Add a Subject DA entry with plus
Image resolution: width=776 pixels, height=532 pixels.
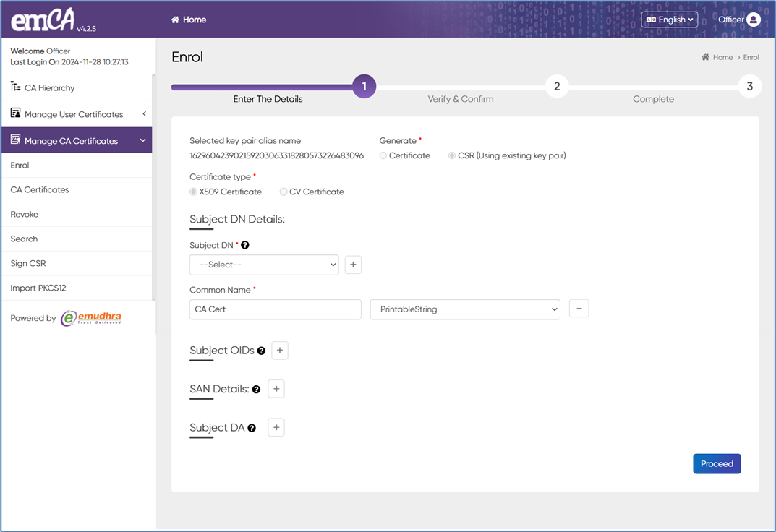tap(276, 427)
